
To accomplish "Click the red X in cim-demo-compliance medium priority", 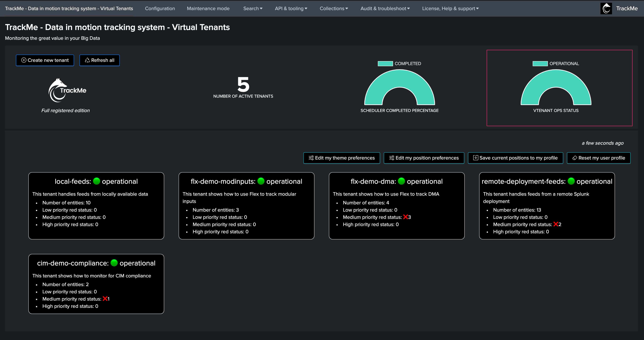I will pyautogui.click(x=105, y=299).
